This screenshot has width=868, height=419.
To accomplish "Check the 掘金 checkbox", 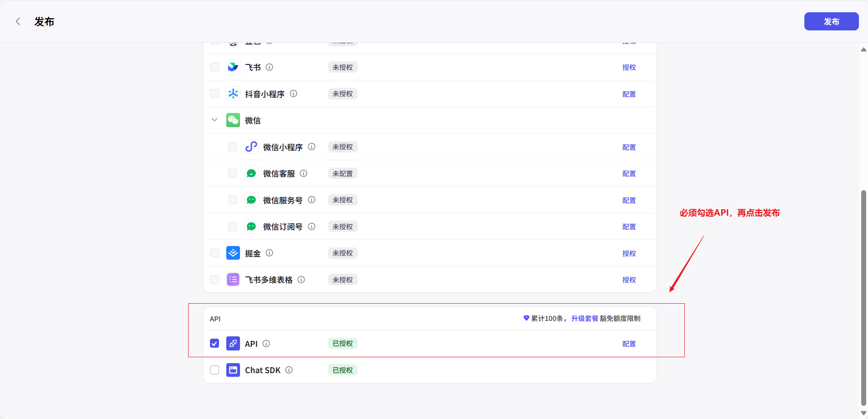I will coord(215,253).
